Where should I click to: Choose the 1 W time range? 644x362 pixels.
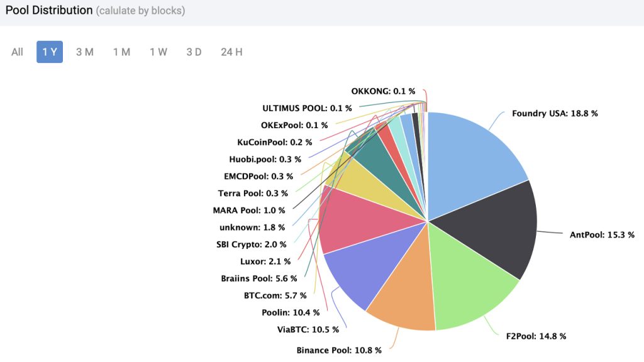[x=158, y=52]
